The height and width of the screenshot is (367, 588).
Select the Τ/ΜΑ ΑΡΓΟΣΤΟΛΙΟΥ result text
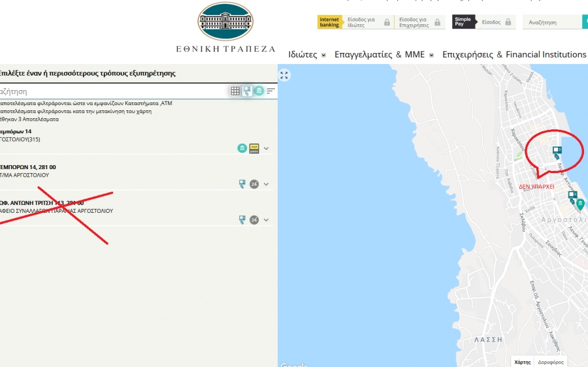click(x=24, y=175)
